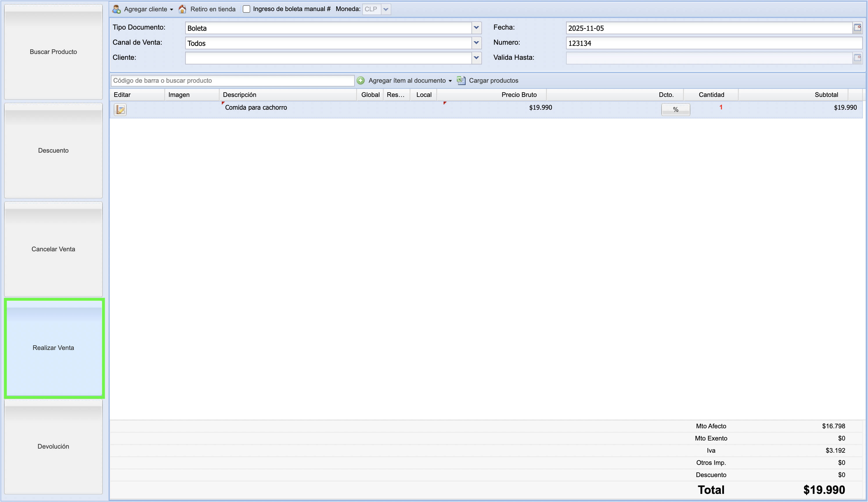
Task: Click the Numero input field
Action: click(x=713, y=43)
